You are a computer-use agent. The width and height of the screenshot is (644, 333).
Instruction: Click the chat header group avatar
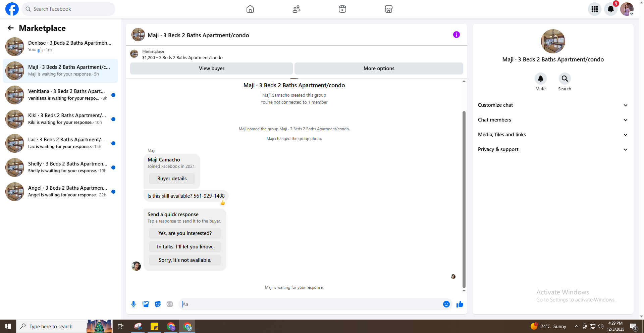coord(138,35)
